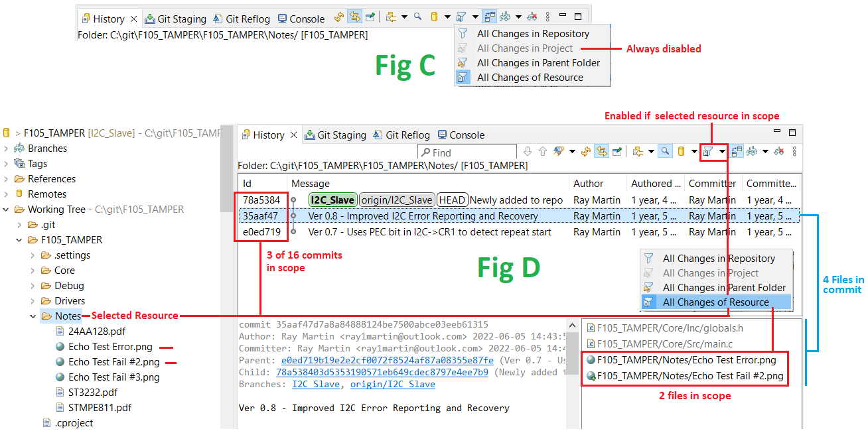The width and height of the screenshot is (868, 431).
Task: Click the previous match up-arrow beside Find field
Action: pos(542,151)
